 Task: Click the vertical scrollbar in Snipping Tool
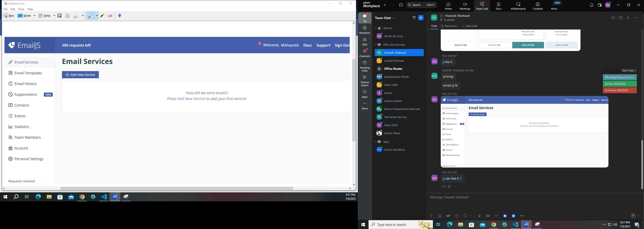[x=354, y=100]
